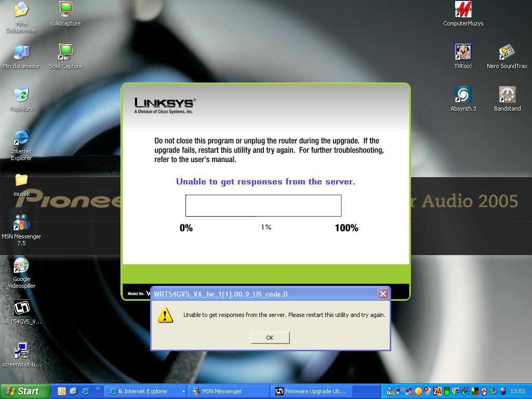Click the camera capture tray icon

coord(456,391)
